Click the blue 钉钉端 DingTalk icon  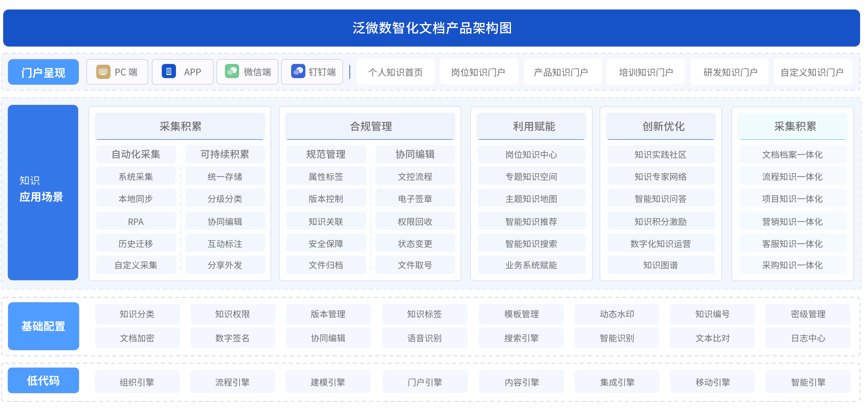tap(298, 72)
